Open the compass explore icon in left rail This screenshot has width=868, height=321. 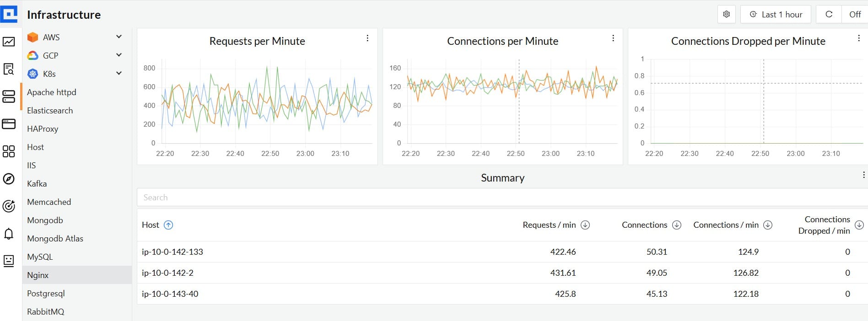point(9,179)
